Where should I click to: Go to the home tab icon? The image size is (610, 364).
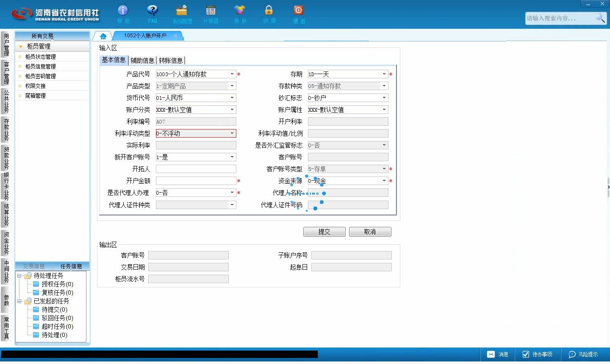tap(103, 36)
